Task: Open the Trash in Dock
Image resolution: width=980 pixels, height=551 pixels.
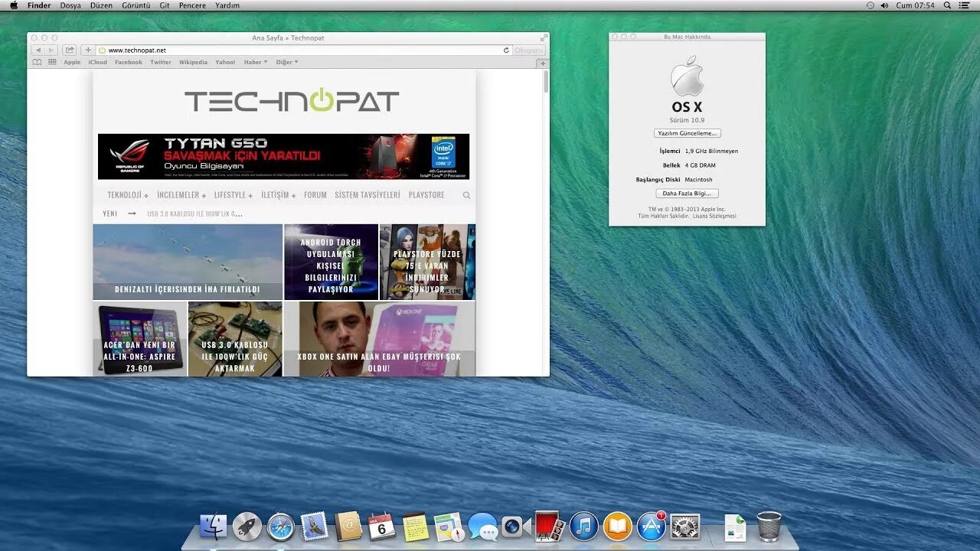Action: [769, 527]
